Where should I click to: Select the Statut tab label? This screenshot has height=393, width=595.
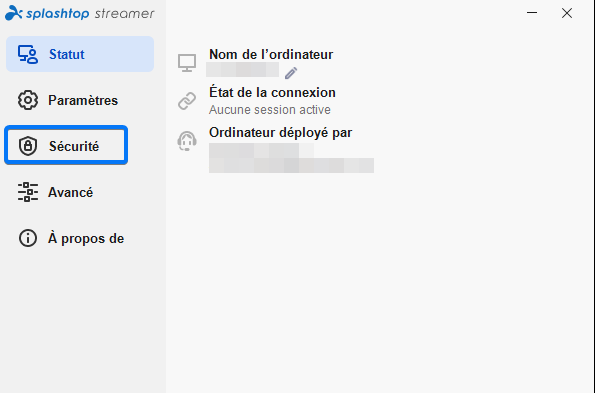[x=67, y=54]
